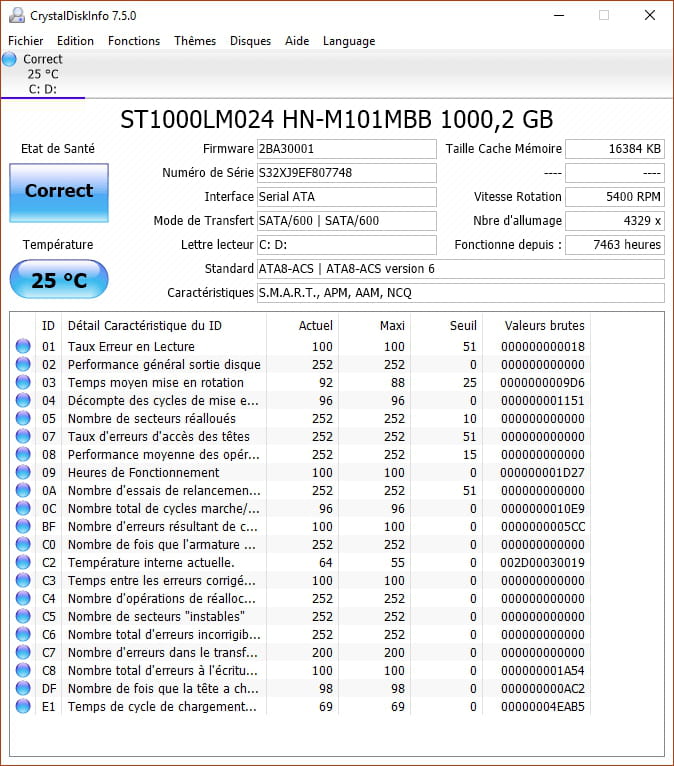Click the disk status orb beside Correct at top
The width and height of the screenshot is (674, 766).
coord(9,59)
